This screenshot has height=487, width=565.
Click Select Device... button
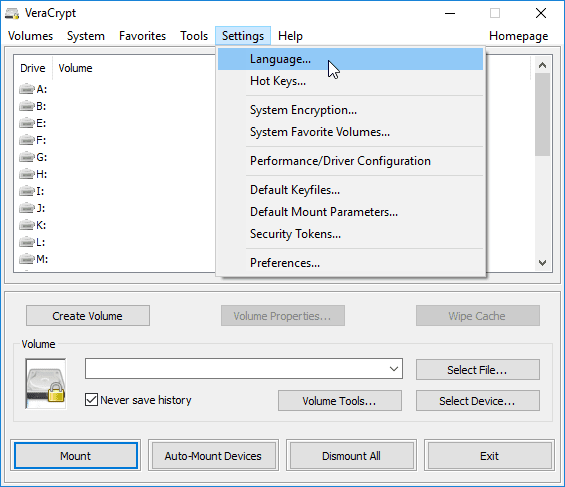click(x=477, y=401)
